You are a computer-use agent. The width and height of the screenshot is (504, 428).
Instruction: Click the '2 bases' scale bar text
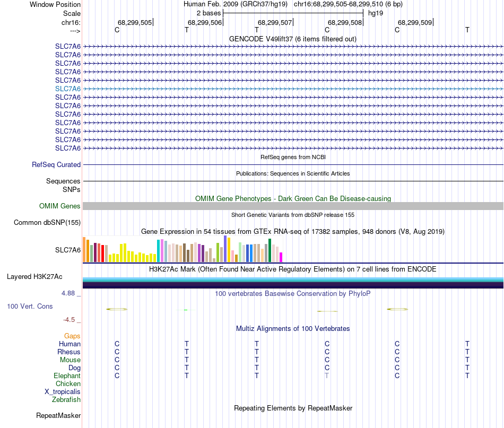coord(208,13)
